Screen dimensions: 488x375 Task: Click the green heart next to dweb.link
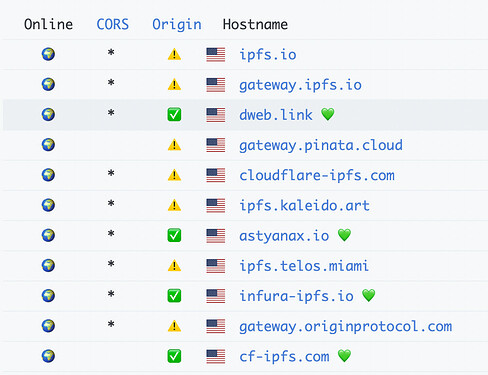[328, 115]
